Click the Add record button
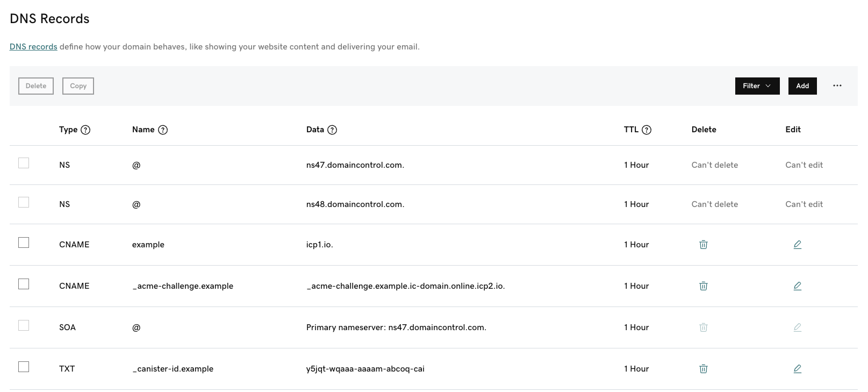 802,86
